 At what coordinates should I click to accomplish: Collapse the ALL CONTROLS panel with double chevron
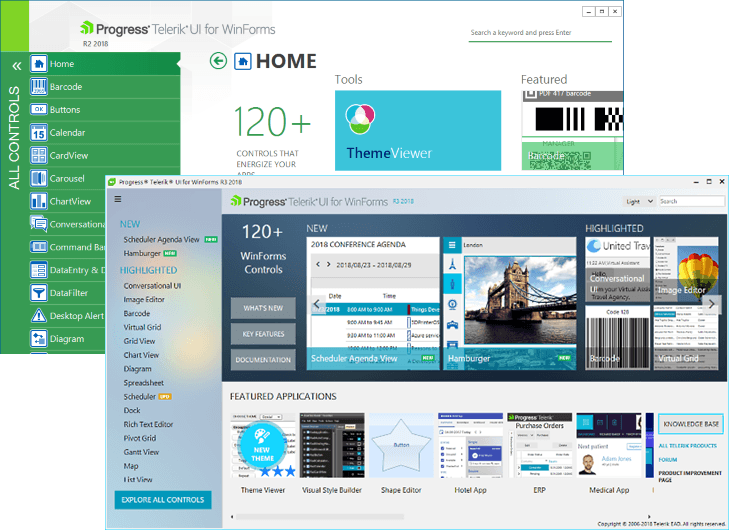click(x=17, y=66)
